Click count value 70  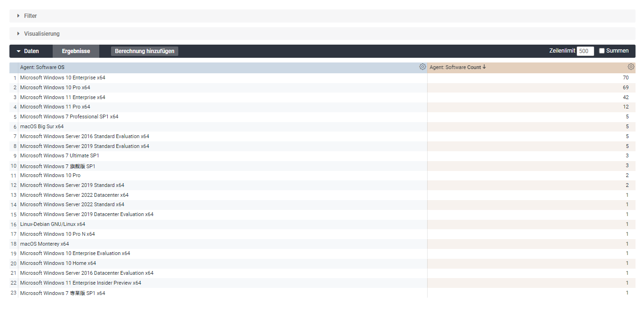(x=626, y=77)
